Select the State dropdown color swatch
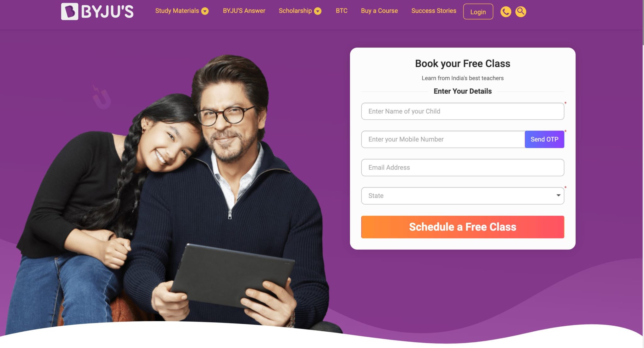 (x=558, y=196)
